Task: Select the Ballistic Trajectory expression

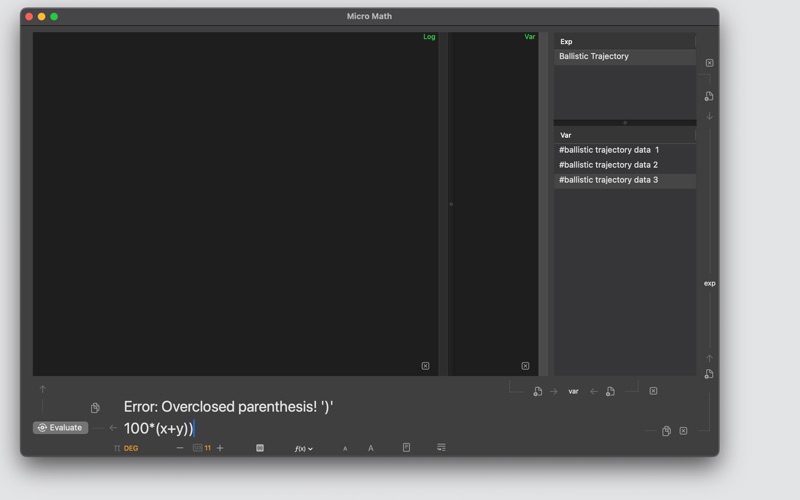Action: (x=625, y=57)
